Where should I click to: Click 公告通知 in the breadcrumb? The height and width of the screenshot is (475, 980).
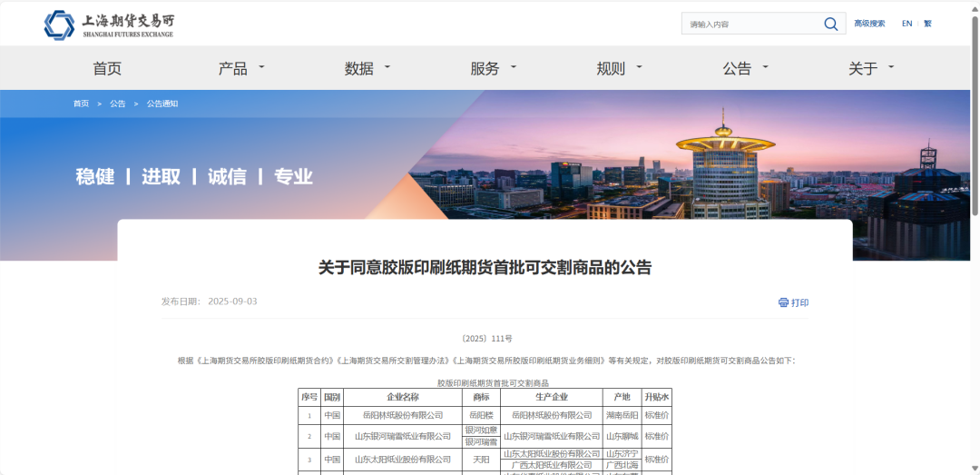[162, 104]
